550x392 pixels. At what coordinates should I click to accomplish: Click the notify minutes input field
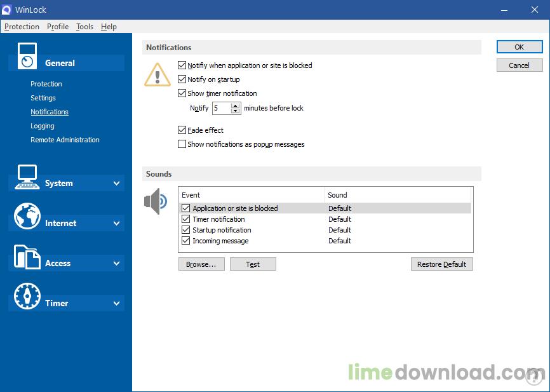pos(222,108)
